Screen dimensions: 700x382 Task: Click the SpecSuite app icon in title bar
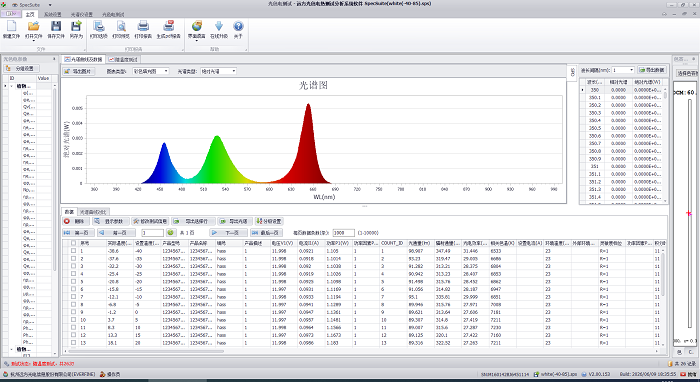4,4
